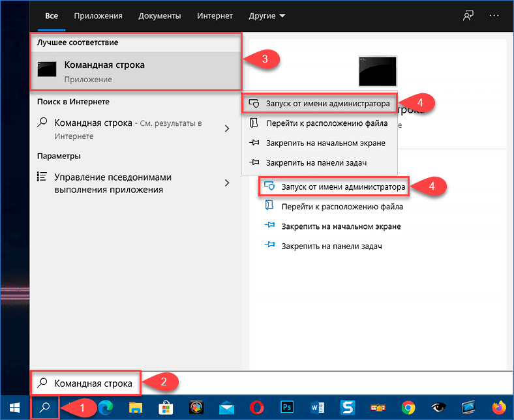This screenshot has width=514, height=420.
Task: Click the blue file location icon in right panel
Action: (x=269, y=205)
